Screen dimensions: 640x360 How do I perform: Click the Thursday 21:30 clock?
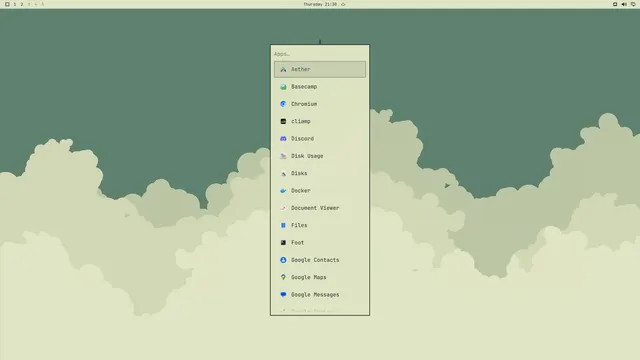point(320,4)
